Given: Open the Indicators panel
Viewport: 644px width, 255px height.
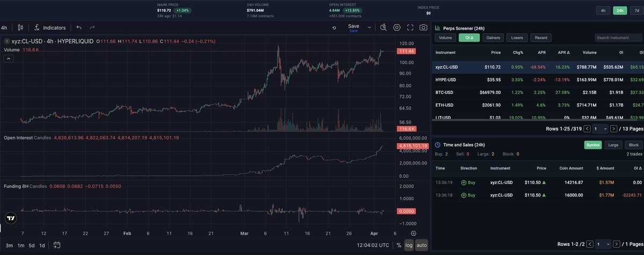Looking at the screenshot, I should 50,27.
